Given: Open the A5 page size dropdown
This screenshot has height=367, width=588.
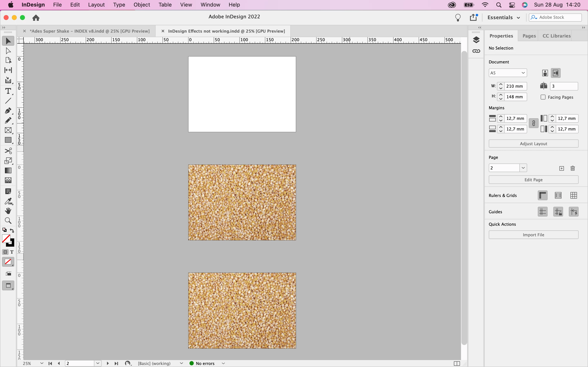Looking at the screenshot, I should point(508,73).
